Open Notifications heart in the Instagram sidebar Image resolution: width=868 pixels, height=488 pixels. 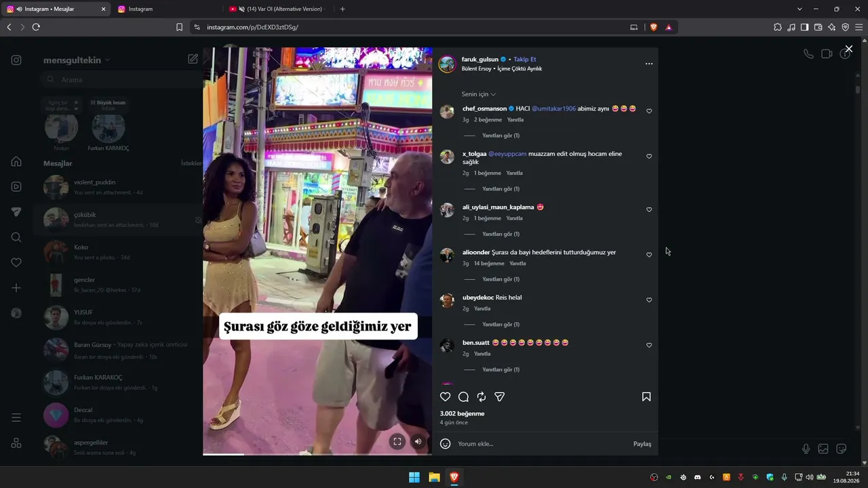point(16,262)
